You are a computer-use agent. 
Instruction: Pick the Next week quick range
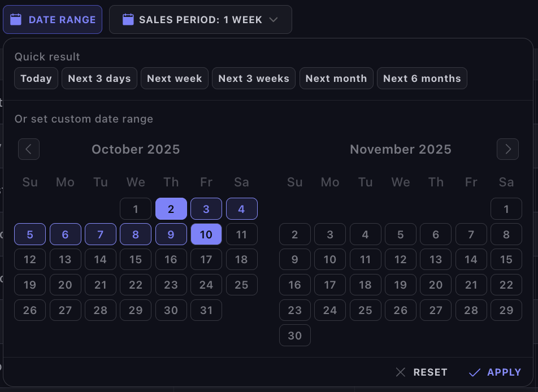coord(175,79)
